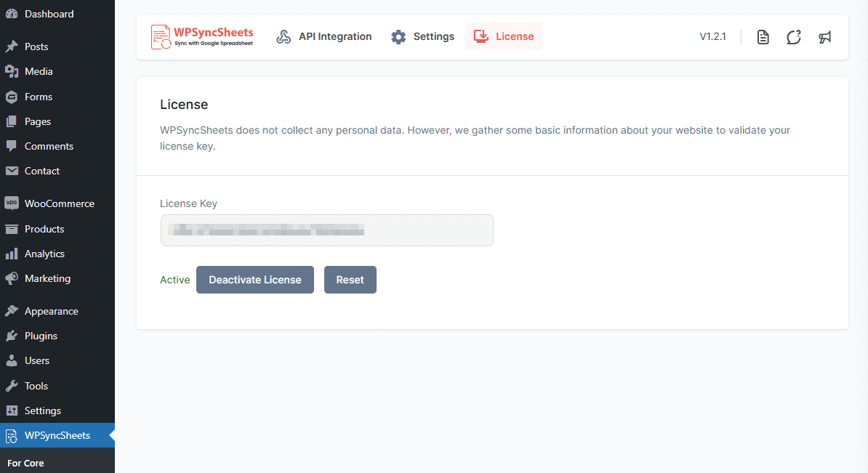Click the Deactivate License button
868x473 pixels.
[254, 279]
